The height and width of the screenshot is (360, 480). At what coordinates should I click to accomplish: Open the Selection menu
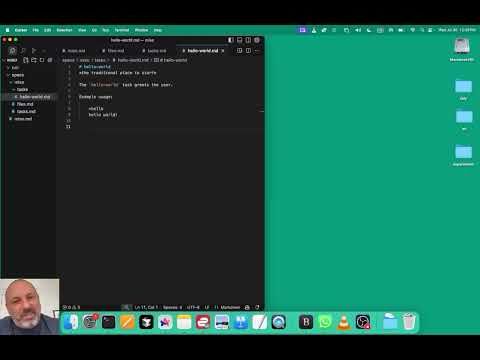click(x=64, y=30)
